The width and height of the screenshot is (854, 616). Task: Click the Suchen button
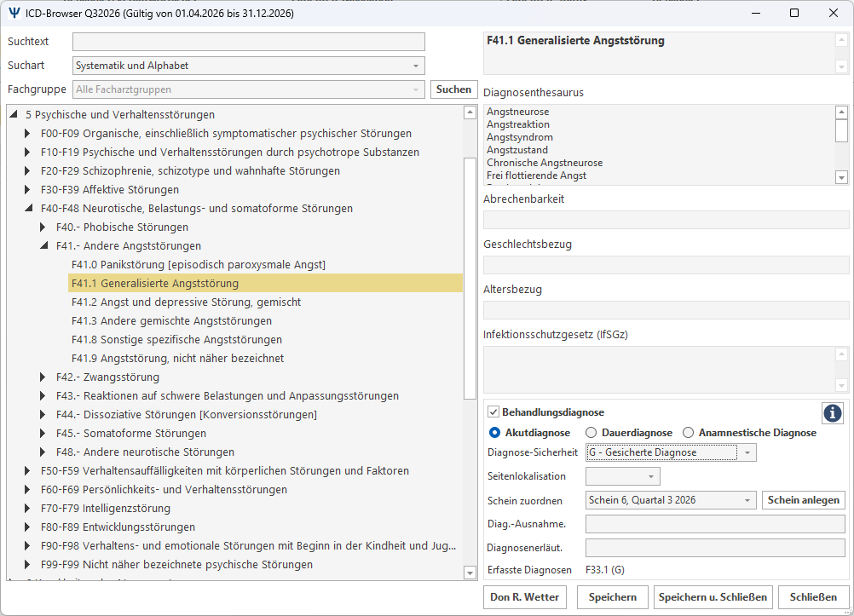[x=453, y=89]
